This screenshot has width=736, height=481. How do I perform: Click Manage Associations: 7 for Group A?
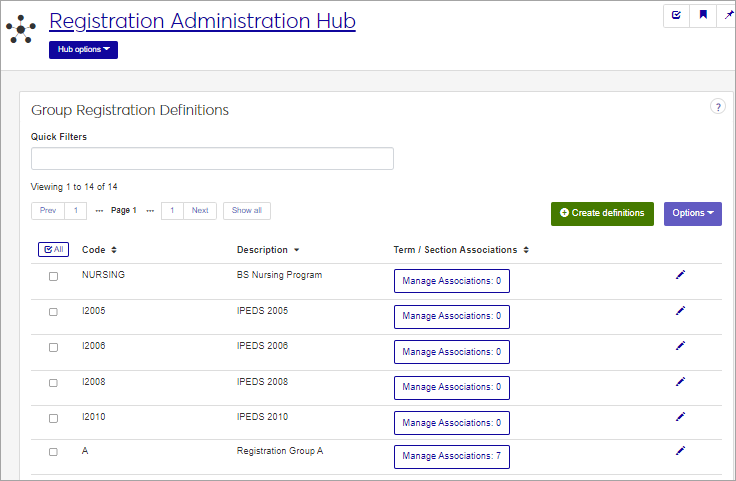point(451,457)
